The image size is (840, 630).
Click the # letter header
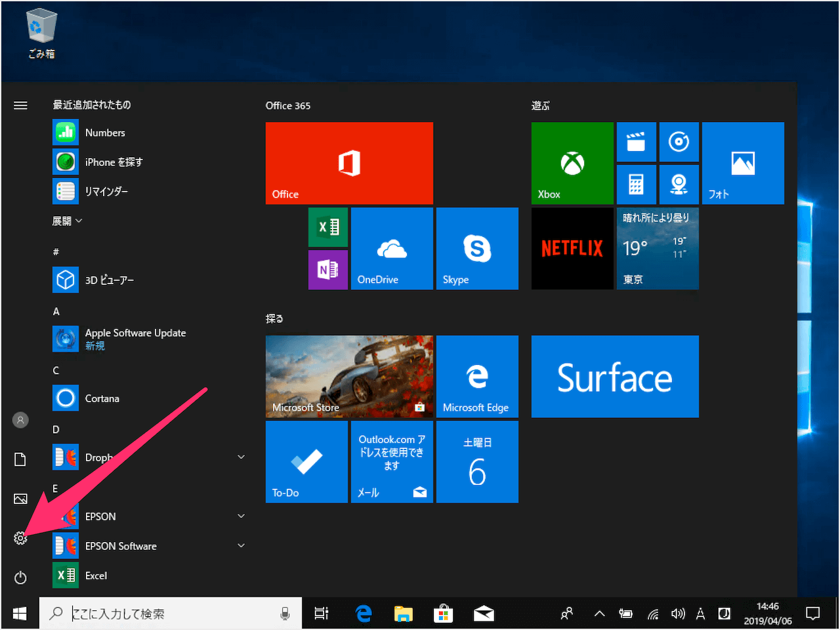pos(56,252)
